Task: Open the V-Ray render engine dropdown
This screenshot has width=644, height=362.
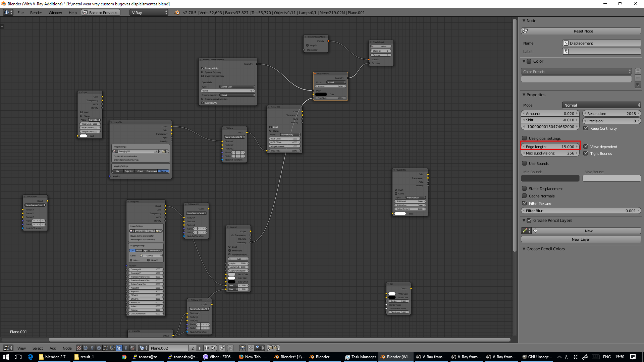Action: pos(149,12)
